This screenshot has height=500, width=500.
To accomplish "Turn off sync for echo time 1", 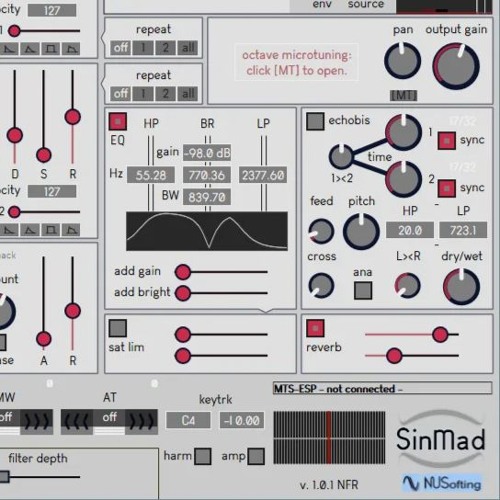I will (x=447, y=140).
